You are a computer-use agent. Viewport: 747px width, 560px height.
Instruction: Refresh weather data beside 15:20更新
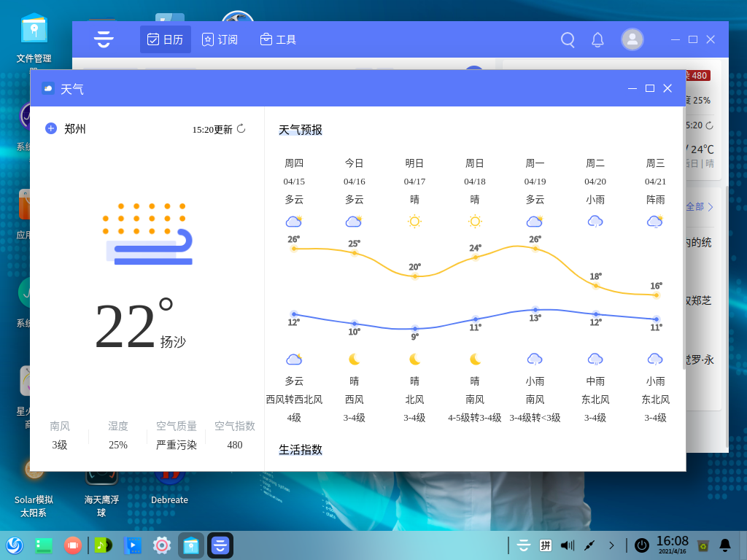pos(241,128)
